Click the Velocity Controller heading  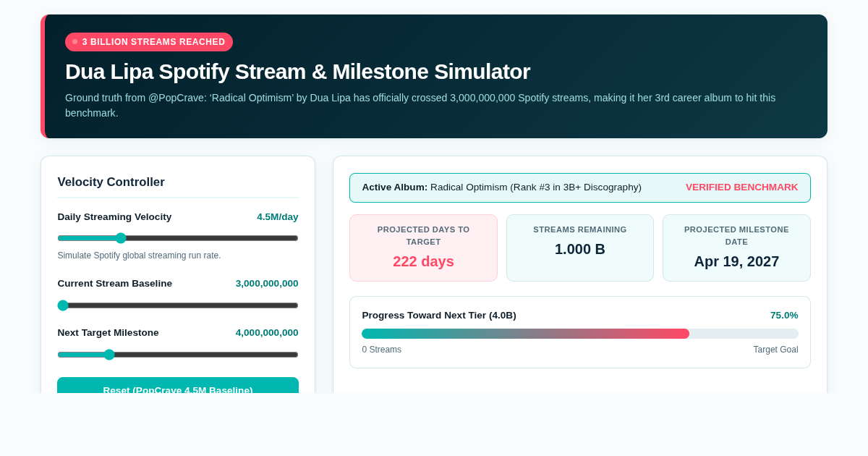pos(111,182)
